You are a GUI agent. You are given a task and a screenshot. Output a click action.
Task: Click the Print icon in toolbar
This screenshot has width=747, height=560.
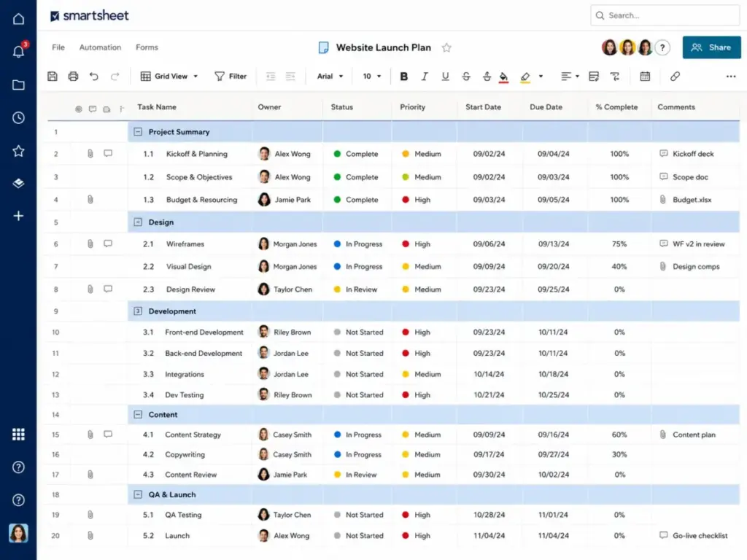point(73,76)
